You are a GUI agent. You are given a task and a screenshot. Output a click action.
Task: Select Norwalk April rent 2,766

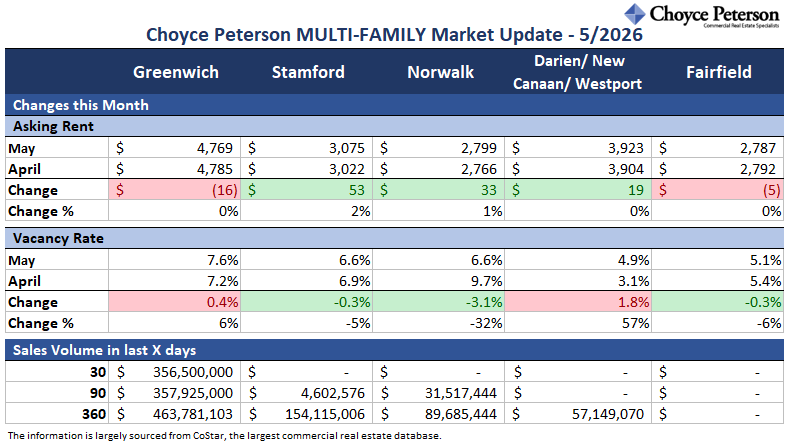(x=439, y=169)
